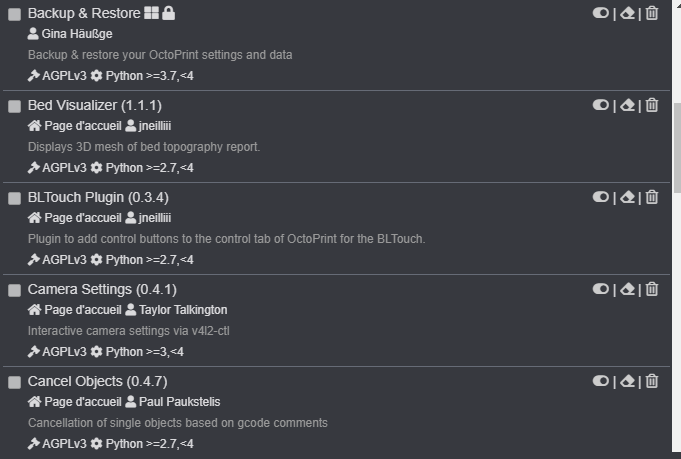Visit BLTouch Plugin's Page d'accueil link
The width and height of the screenshot is (681, 459).
pyautogui.click(x=82, y=218)
